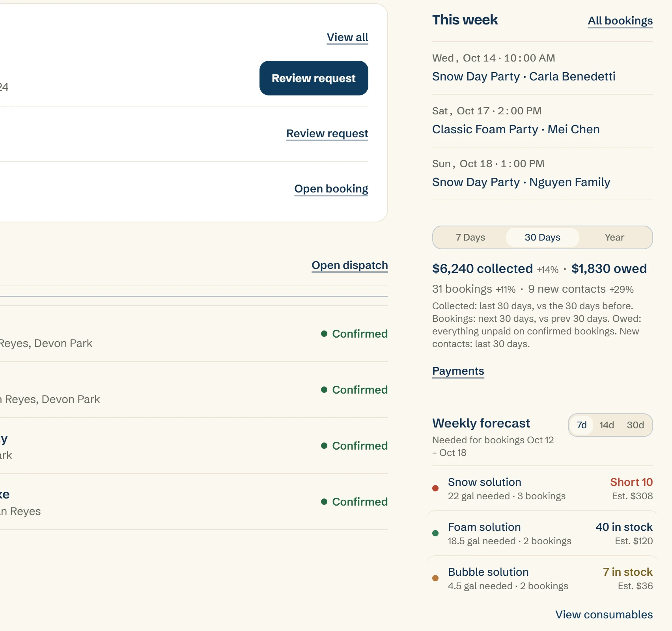Screen dimensions: 672x631
Task: Click the 7 in stock value
Action: tap(627, 572)
